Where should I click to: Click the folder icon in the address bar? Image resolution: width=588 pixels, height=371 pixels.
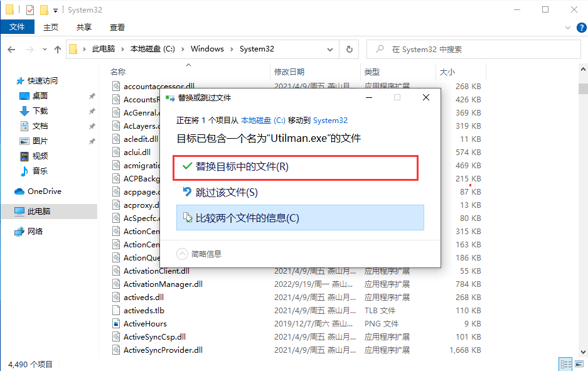(x=74, y=48)
